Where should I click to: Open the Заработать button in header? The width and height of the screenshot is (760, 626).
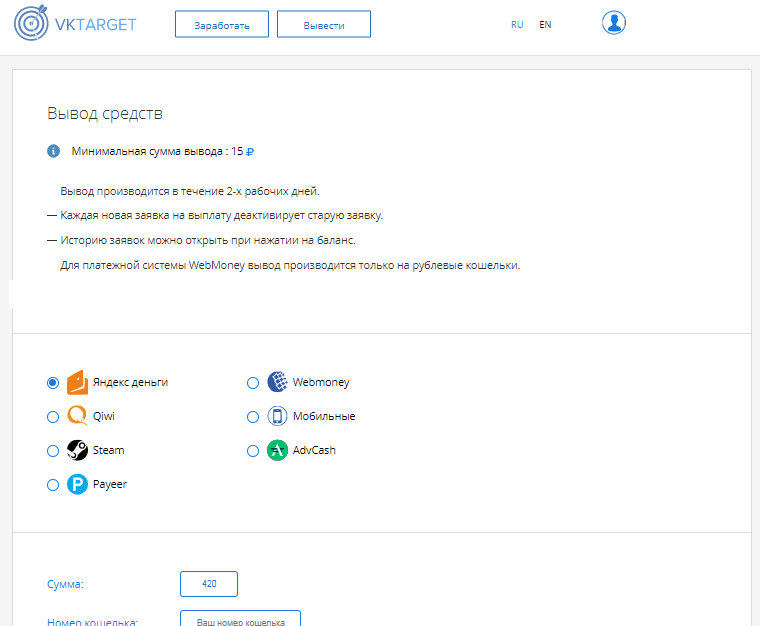pos(222,24)
